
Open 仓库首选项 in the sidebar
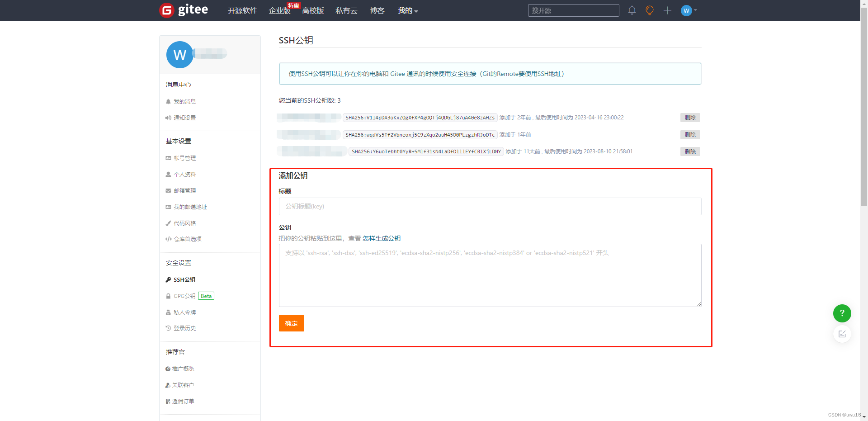[x=188, y=239]
